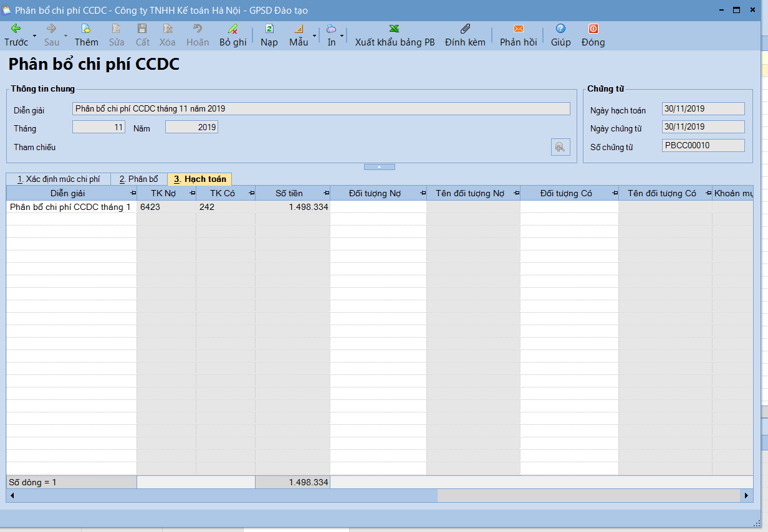Pin the TK Có column header

251,194
